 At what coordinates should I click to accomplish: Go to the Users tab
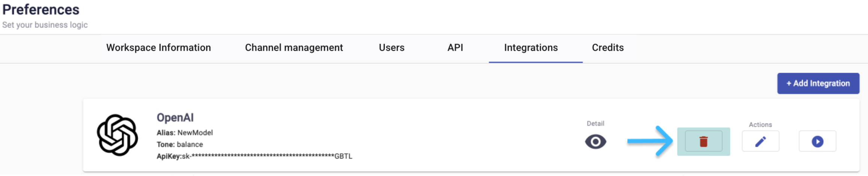click(x=392, y=48)
